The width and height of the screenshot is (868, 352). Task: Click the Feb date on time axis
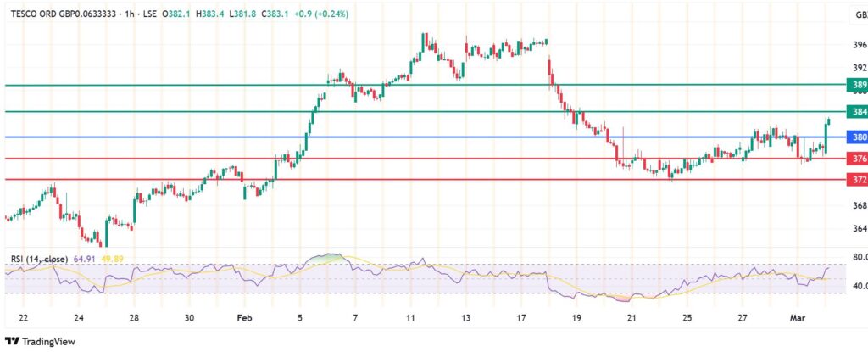tap(244, 317)
